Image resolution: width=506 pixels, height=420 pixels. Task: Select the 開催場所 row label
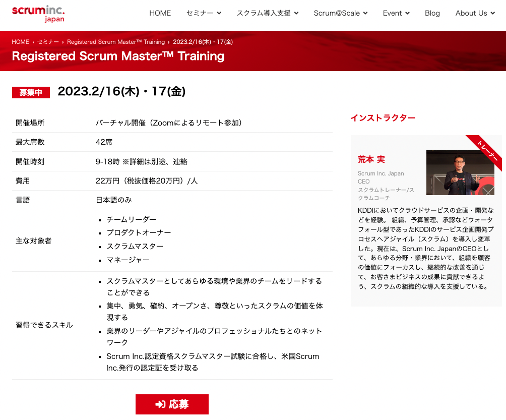[x=30, y=123]
